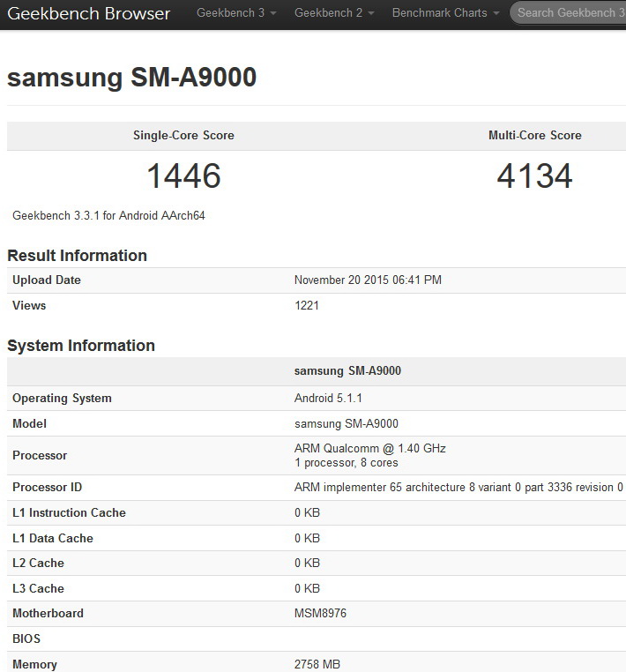This screenshot has width=626, height=672.
Task: Click the Geekbench Browser home logo
Action: tap(89, 13)
